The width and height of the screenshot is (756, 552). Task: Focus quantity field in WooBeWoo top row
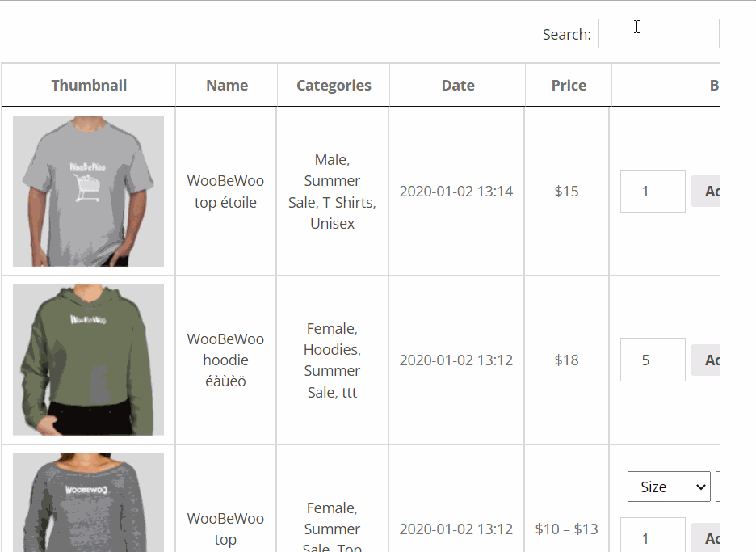653,535
